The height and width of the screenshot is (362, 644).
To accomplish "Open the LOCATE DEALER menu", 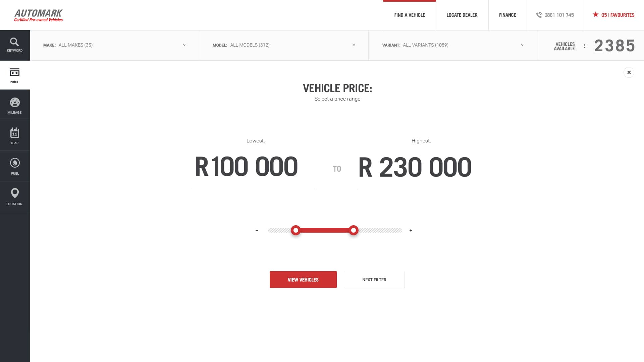I will pos(462,15).
